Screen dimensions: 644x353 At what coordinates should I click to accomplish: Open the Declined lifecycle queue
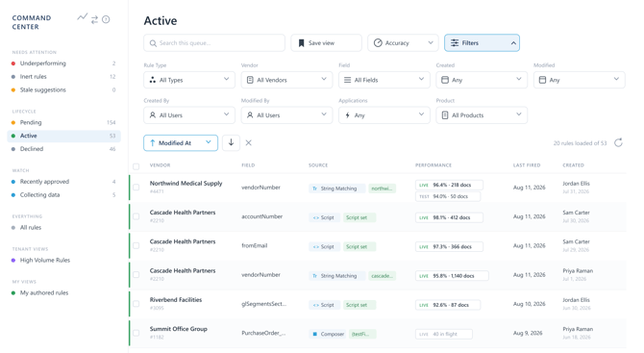point(64,149)
